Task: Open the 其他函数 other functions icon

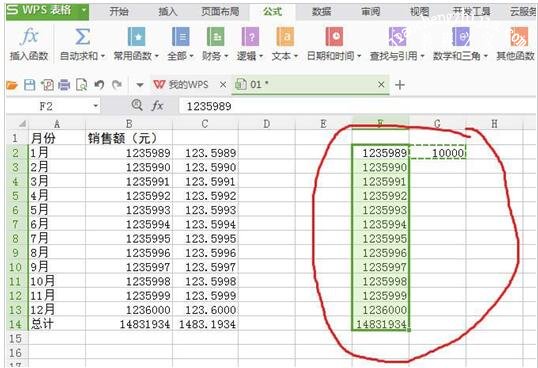Action: (x=519, y=36)
